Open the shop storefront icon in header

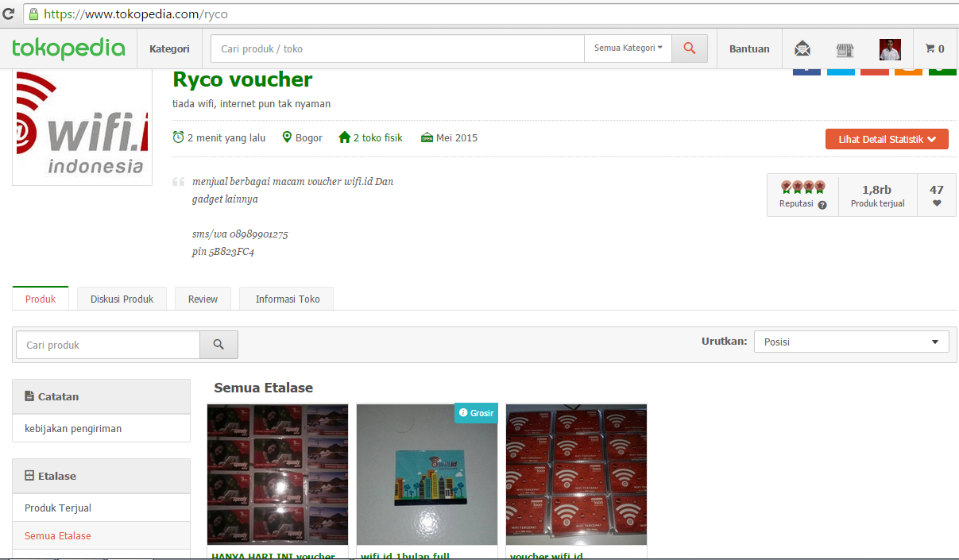pyautogui.click(x=845, y=50)
